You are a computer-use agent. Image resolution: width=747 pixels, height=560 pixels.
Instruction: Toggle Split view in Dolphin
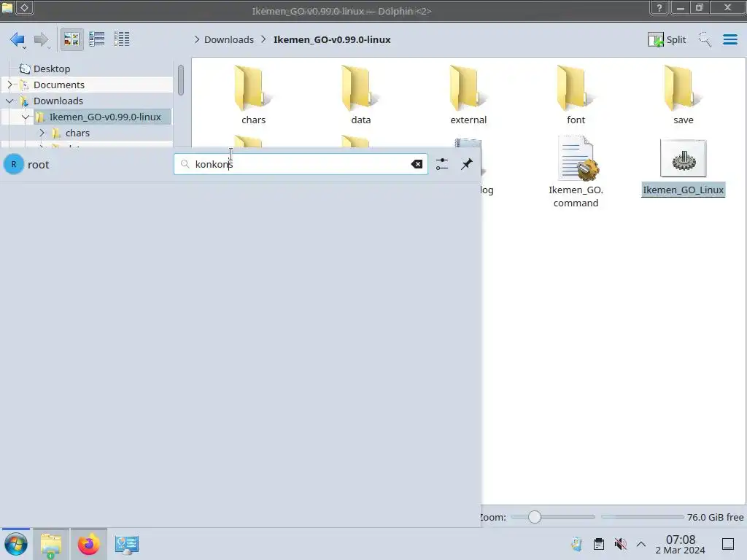coord(667,39)
